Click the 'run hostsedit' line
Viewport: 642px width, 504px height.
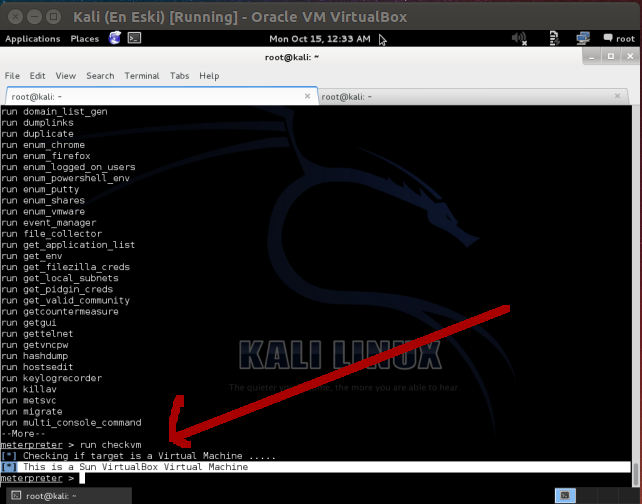pyautogui.click(x=37, y=367)
